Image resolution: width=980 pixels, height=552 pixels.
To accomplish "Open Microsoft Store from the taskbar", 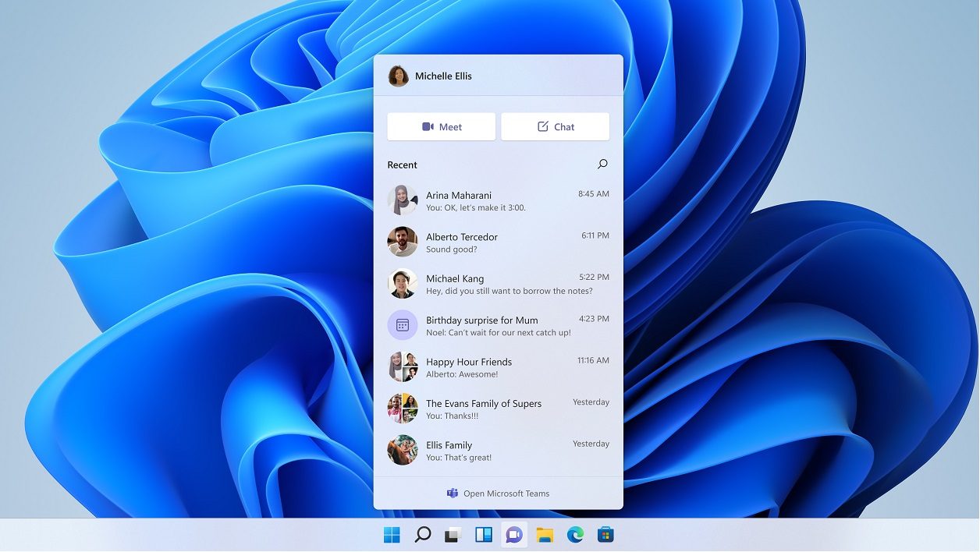I will pyautogui.click(x=605, y=535).
